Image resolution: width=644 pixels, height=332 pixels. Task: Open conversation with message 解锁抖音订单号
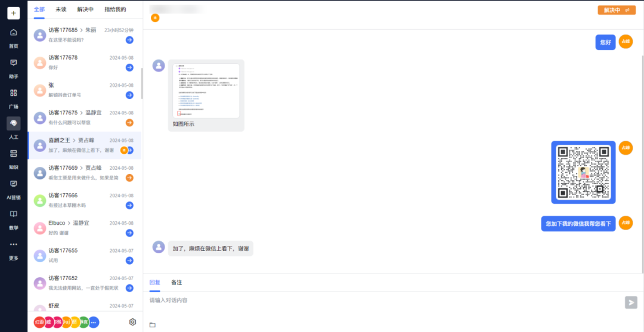85,90
